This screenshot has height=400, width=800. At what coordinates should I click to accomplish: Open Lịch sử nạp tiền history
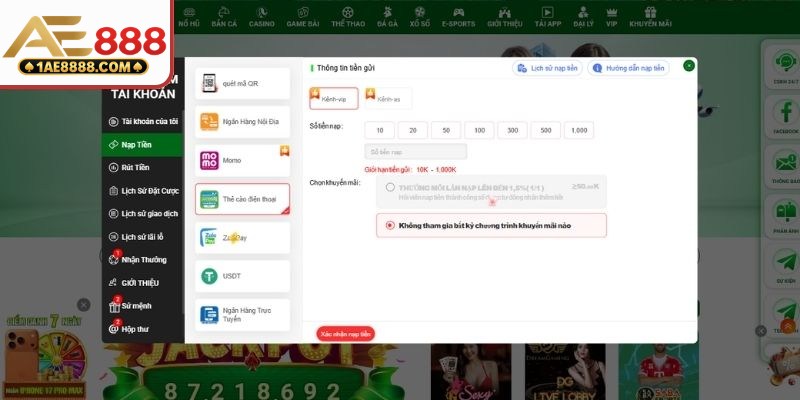click(547, 68)
